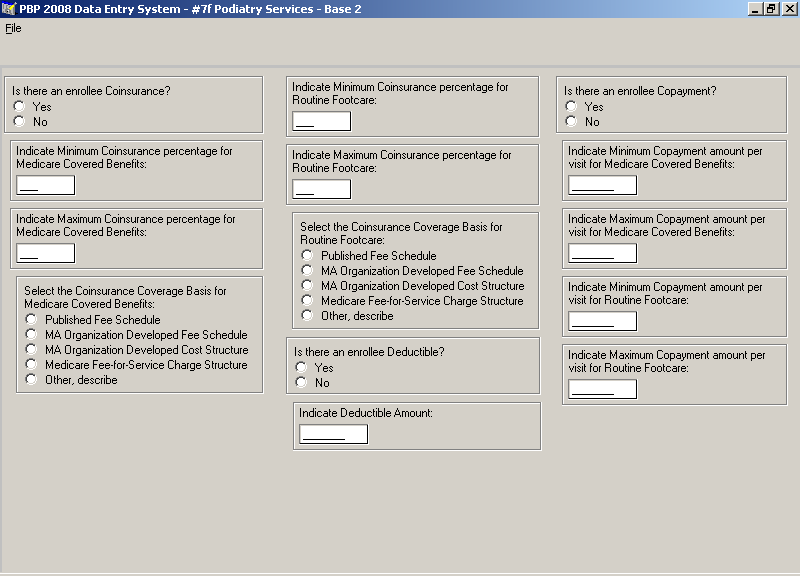Choose Medicare Fee-for-Service Charge Structure for Routine Footcare

(x=308, y=301)
